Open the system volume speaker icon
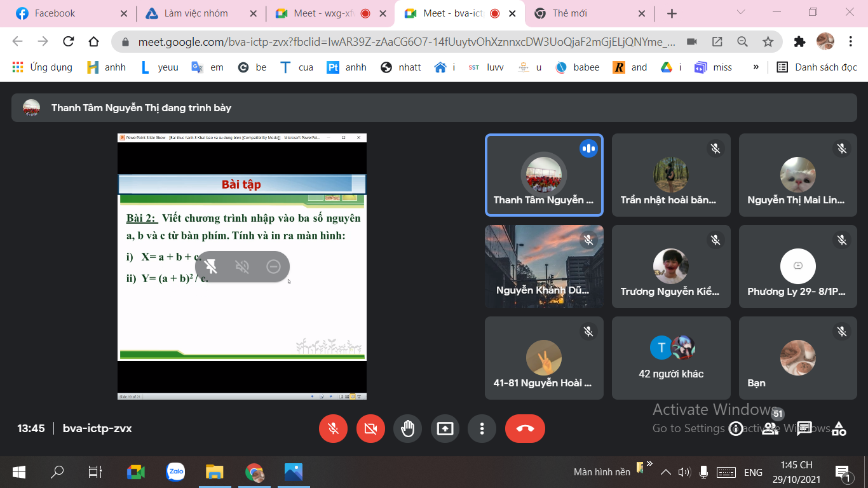 (x=684, y=472)
